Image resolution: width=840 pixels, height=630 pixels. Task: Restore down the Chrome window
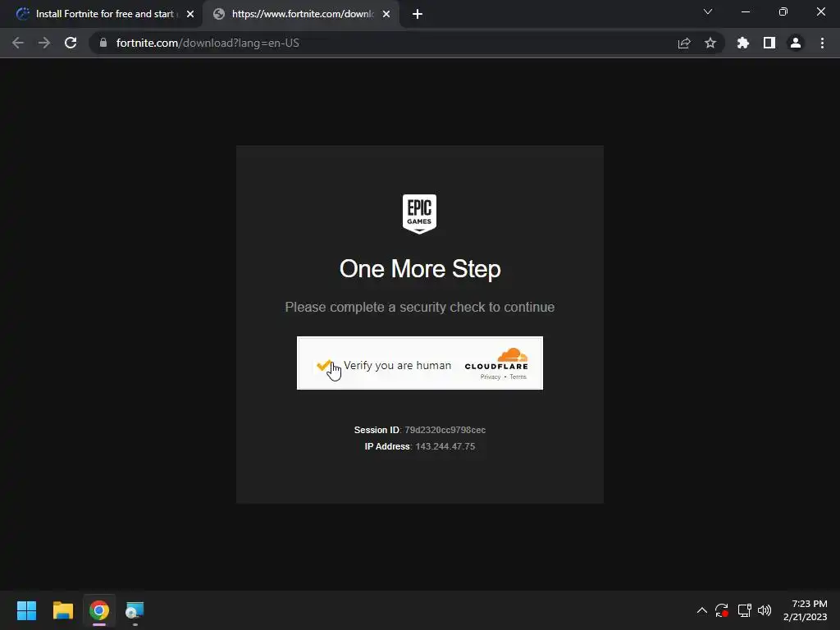[x=783, y=11]
